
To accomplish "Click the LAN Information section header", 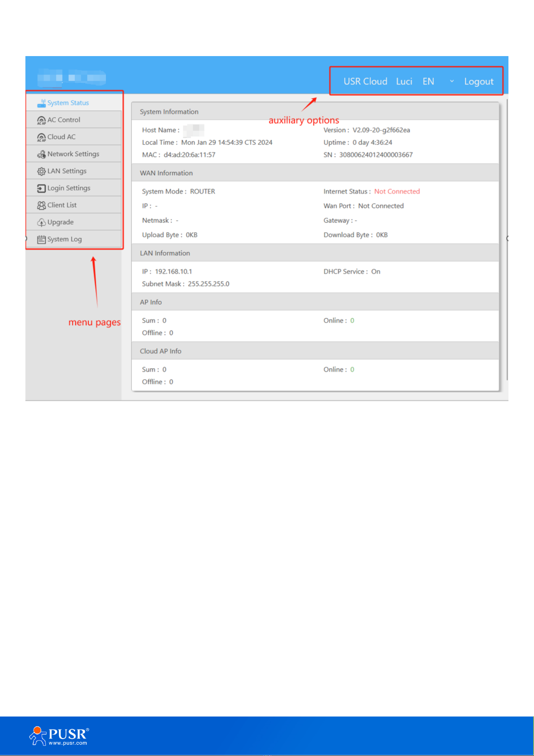I will pos(165,253).
